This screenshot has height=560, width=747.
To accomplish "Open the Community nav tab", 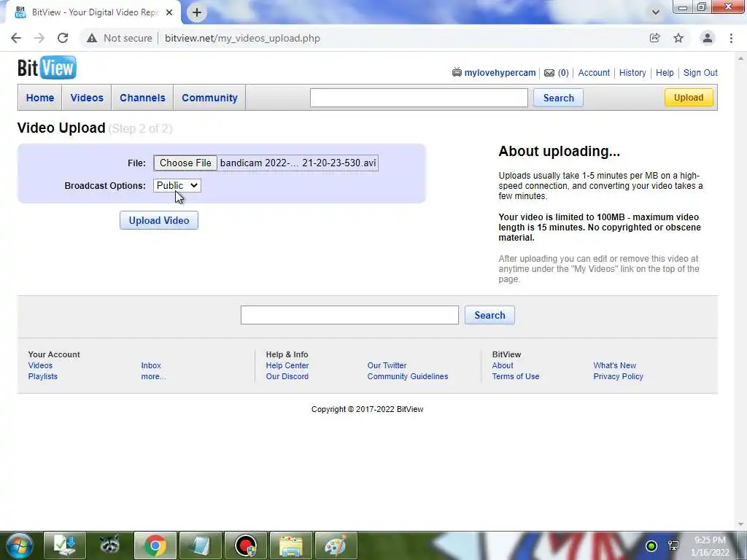I will coord(209,98).
